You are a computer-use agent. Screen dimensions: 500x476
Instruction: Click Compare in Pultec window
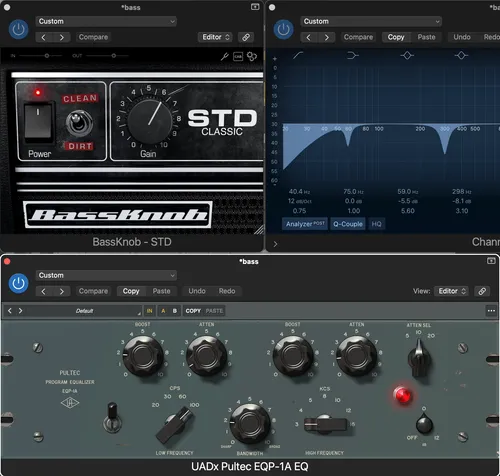tap(93, 291)
